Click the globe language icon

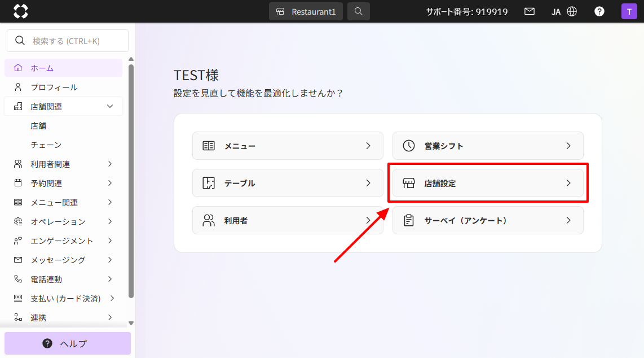point(572,11)
